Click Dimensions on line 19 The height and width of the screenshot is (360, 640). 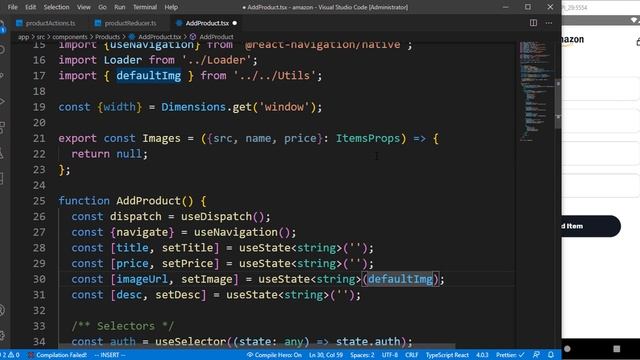tap(193, 107)
